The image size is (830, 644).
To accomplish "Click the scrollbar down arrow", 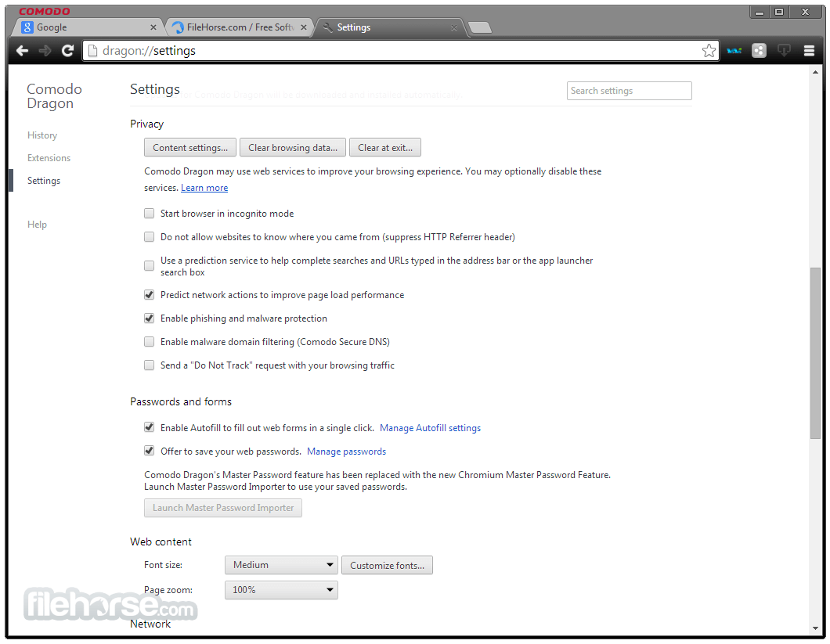I will pyautogui.click(x=815, y=628).
